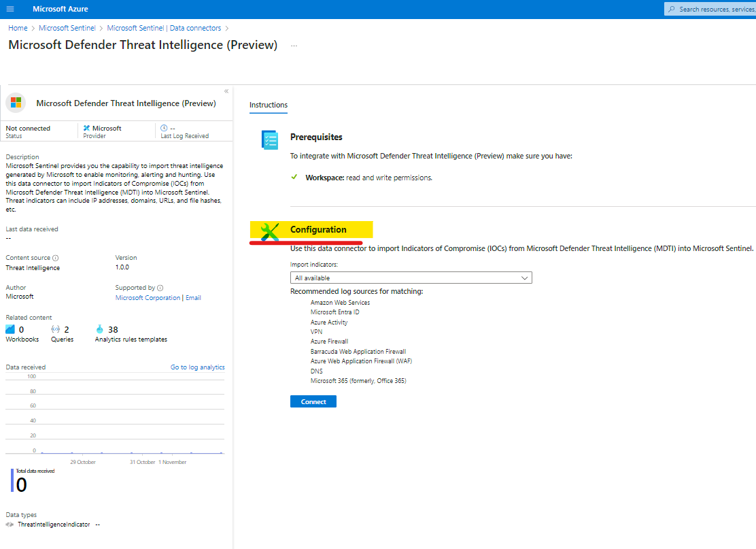Click the Connect button
This screenshot has width=756, height=549.
pyautogui.click(x=313, y=401)
